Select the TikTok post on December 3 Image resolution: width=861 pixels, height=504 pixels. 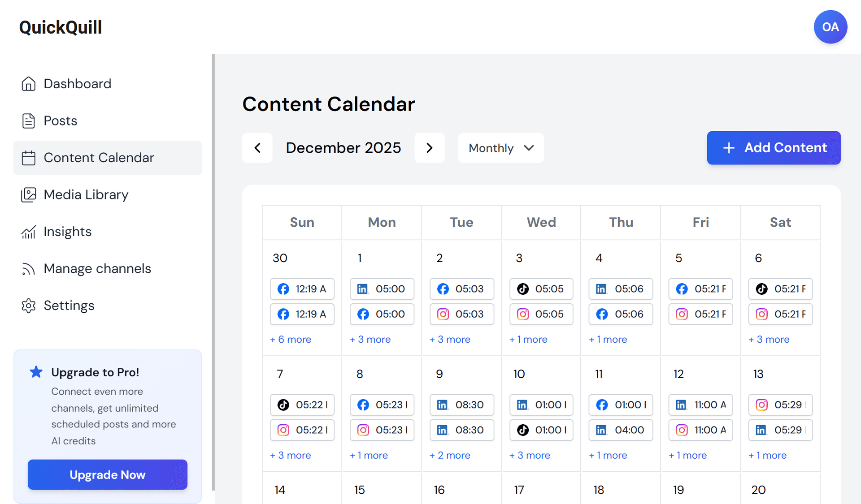click(541, 289)
